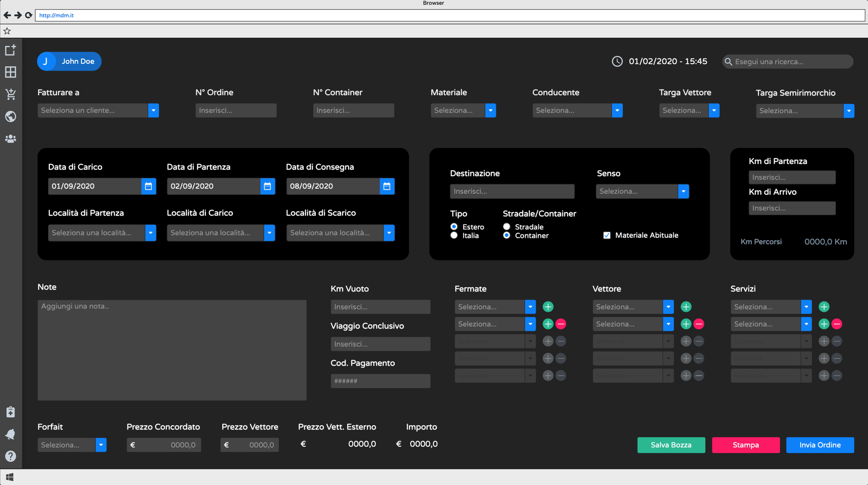Screen dimensions: 868x485
Task: Open the Località di Carico dropdown
Action: pyautogui.click(x=221, y=233)
